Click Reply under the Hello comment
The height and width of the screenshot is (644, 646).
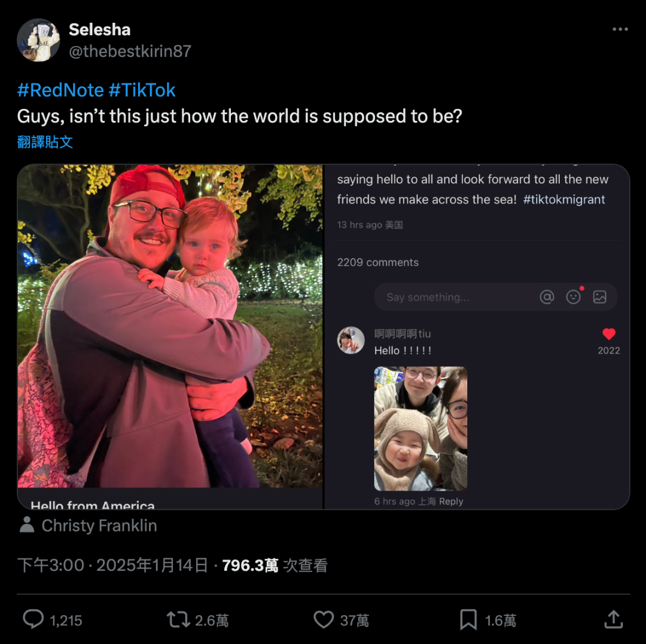(451, 502)
